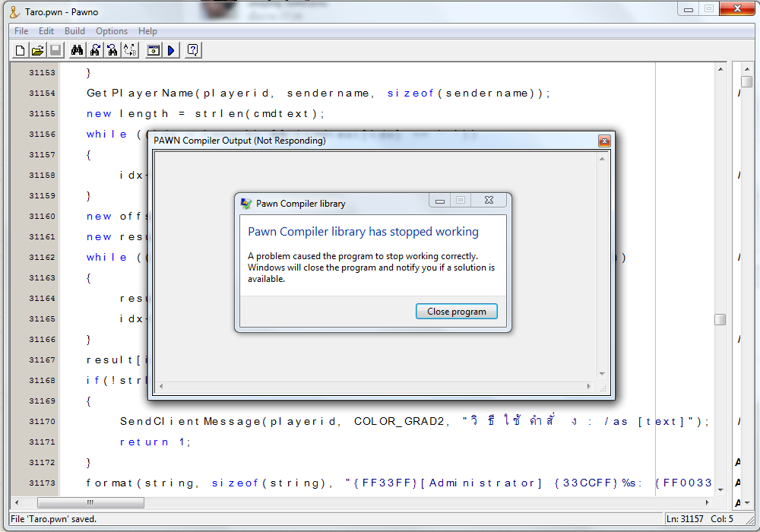Viewport: 760px width, 532px height.
Task: Click the editor horizontal scrollbar thumb
Action: coord(90,502)
